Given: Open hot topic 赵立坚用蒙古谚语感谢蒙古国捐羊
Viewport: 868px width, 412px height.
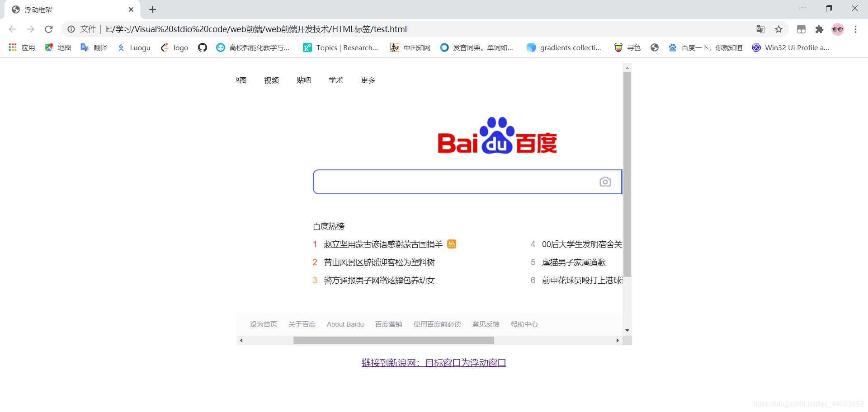Looking at the screenshot, I should 383,244.
